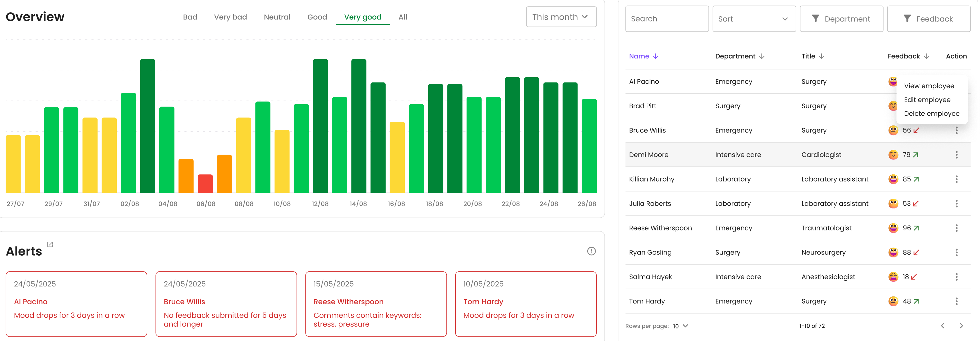Viewport: 980px width, 341px height.
Task: Click the red bar for 06/08
Action: click(205, 184)
